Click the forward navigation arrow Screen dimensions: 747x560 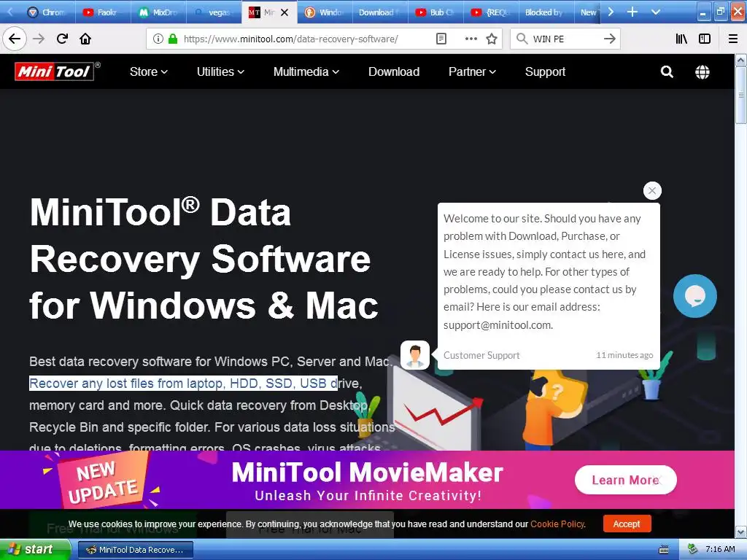39,39
